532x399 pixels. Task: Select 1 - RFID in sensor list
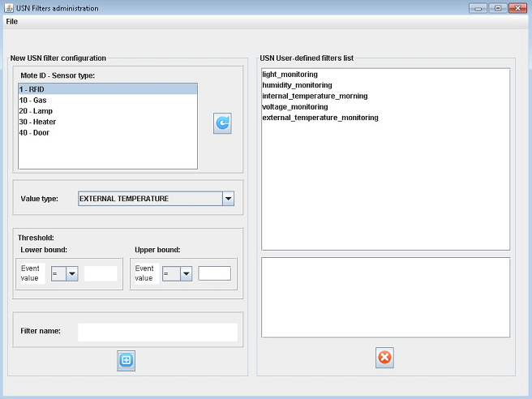tap(107, 89)
